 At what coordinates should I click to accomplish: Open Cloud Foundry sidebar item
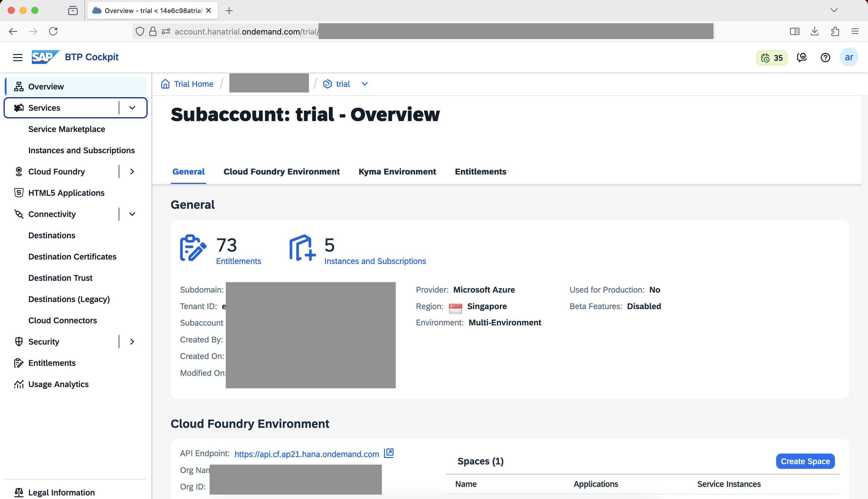click(57, 172)
